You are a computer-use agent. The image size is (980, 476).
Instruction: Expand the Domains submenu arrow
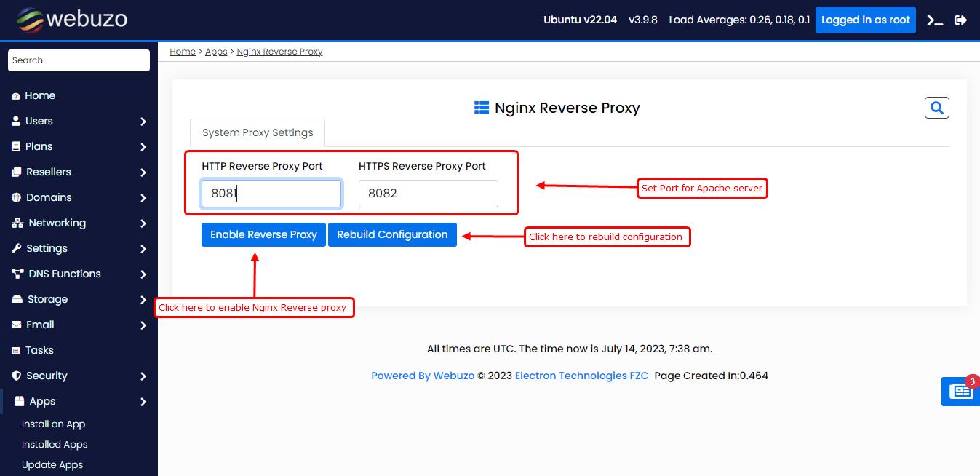pyautogui.click(x=143, y=198)
